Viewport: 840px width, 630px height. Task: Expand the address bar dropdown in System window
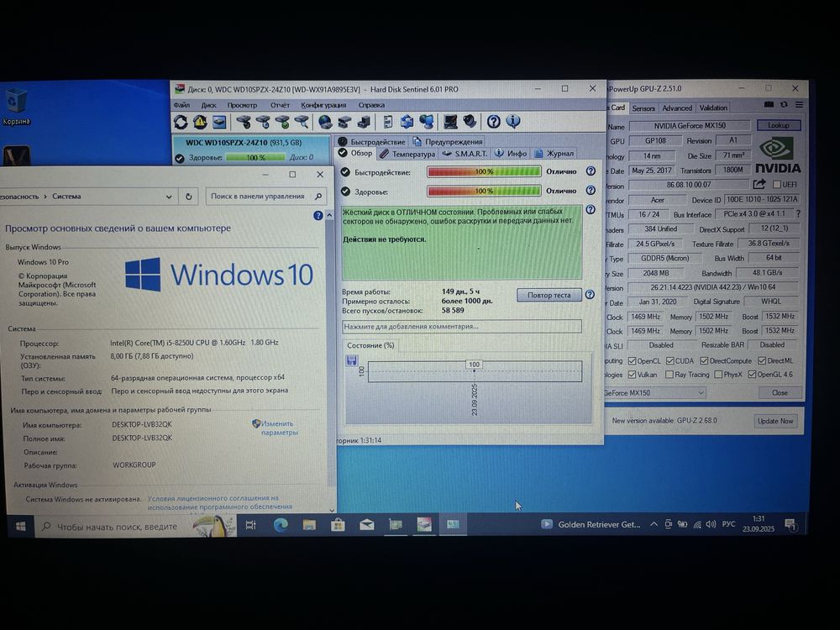[x=169, y=197]
